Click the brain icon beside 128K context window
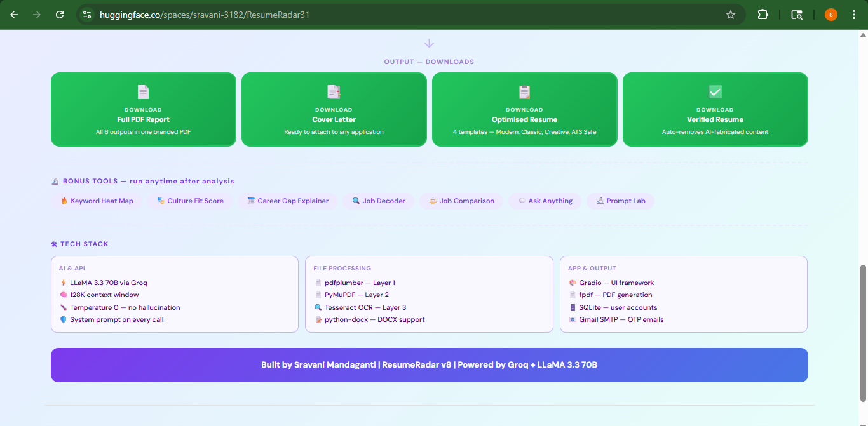868x426 pixels. [64, 295]
